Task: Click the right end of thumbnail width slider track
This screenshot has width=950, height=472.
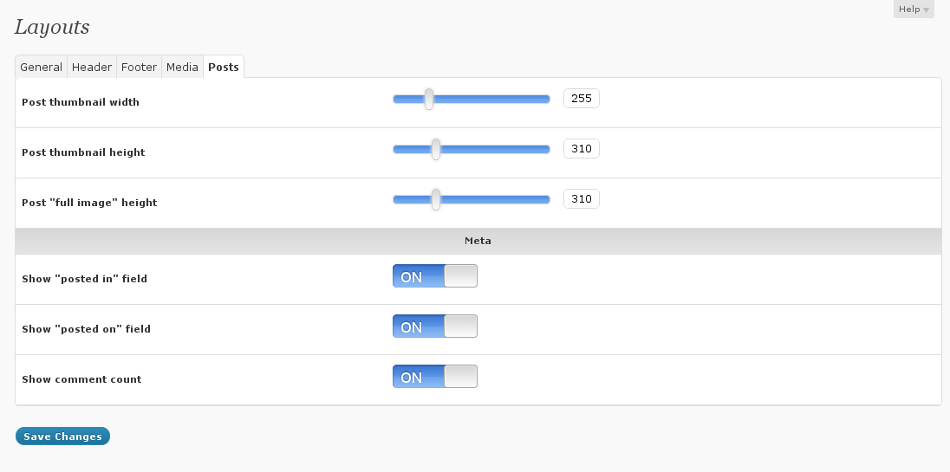Action: [546, 98]
